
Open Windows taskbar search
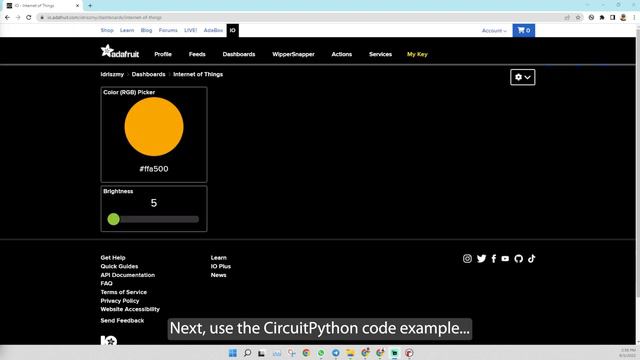[x=247, y=353]
